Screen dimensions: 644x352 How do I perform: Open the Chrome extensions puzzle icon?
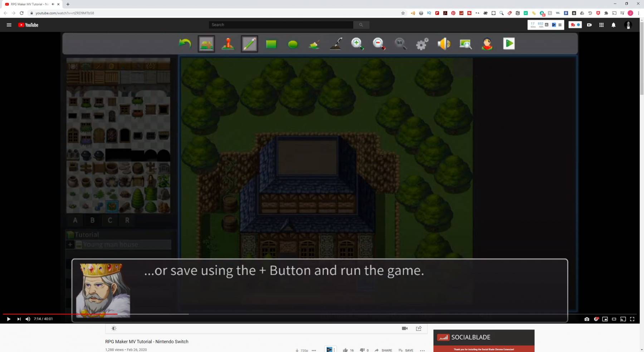click(606, 13)
